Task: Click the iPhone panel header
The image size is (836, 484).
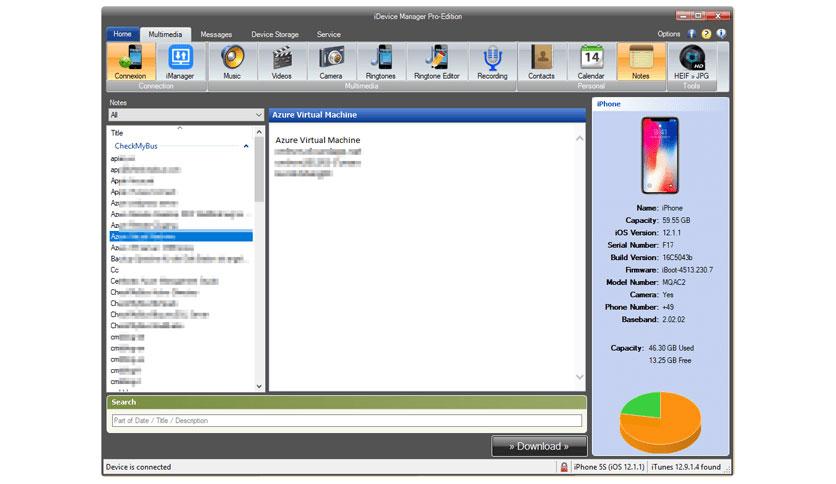Action: (x=660, y=104)
